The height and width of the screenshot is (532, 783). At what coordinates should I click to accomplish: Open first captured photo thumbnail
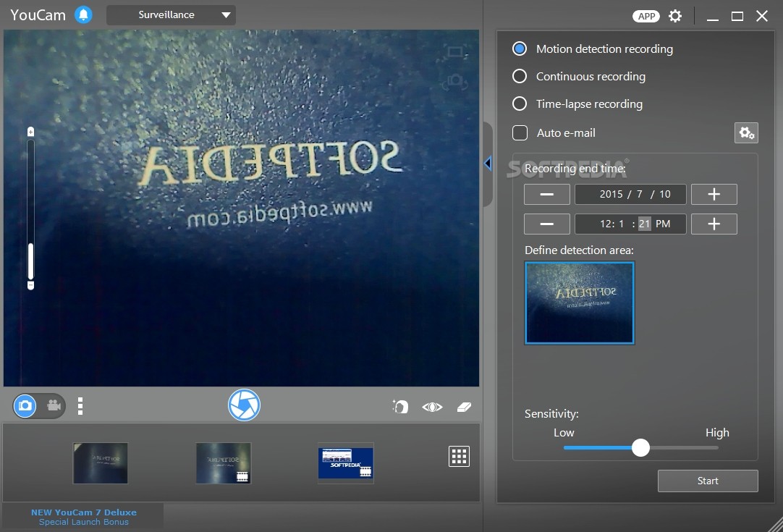tap(101, 463)
